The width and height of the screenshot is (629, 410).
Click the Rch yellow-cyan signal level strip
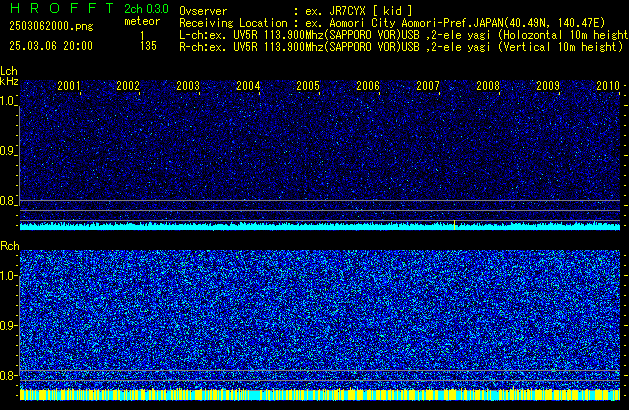coord(320,394)
